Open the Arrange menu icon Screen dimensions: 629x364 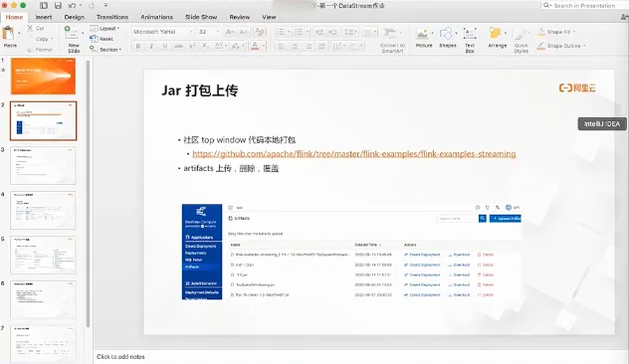coord(496,33)
